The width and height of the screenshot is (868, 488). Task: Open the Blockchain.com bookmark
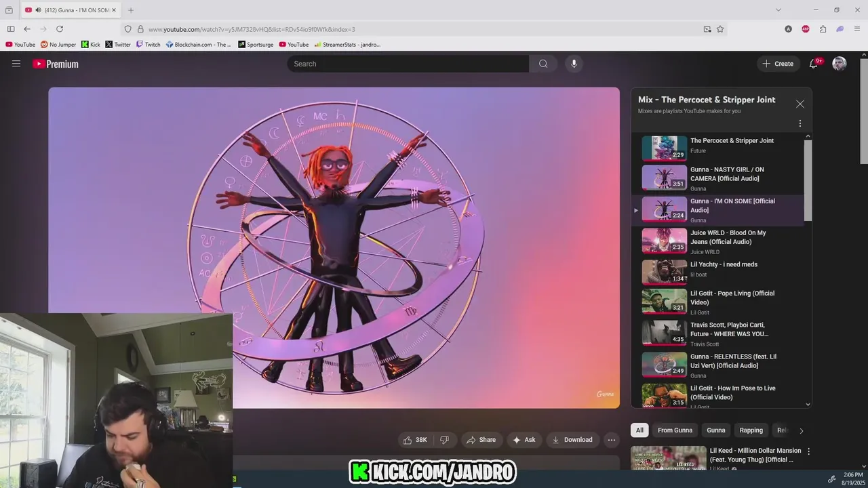pyautogui.click(x=199, y=45)
